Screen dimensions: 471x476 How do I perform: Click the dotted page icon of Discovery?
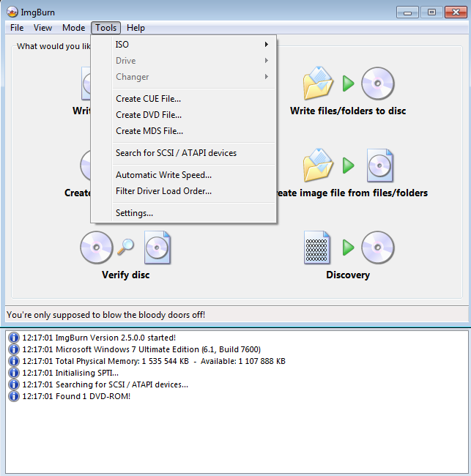pyautogui.click(x=317, y=248)
